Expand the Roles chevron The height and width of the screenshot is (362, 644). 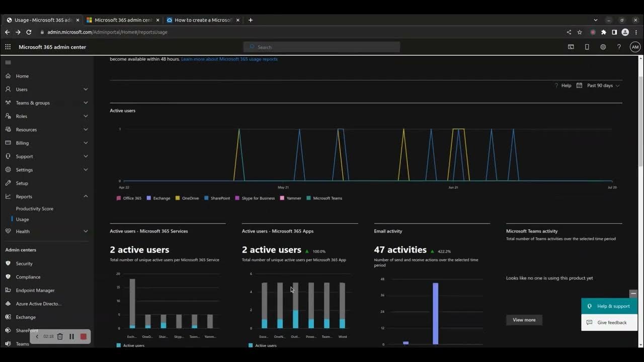pyautogui.click(x=86, y=116)
